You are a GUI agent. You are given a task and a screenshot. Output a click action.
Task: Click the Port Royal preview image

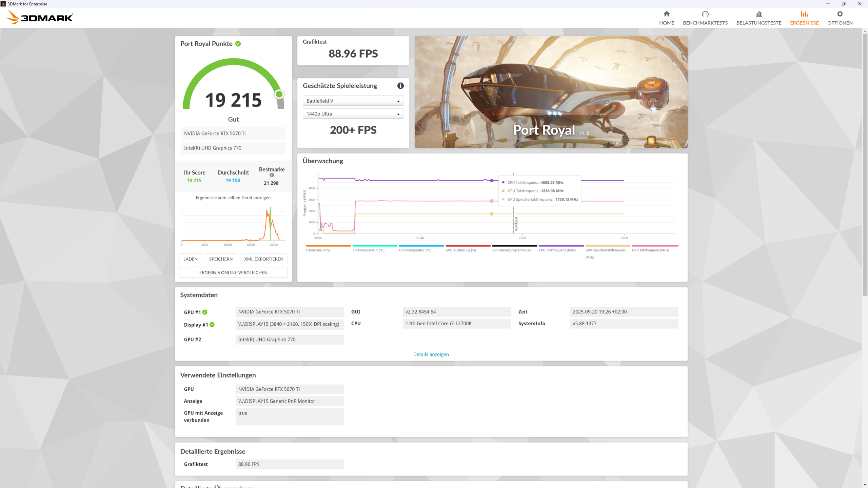[551, 92]
